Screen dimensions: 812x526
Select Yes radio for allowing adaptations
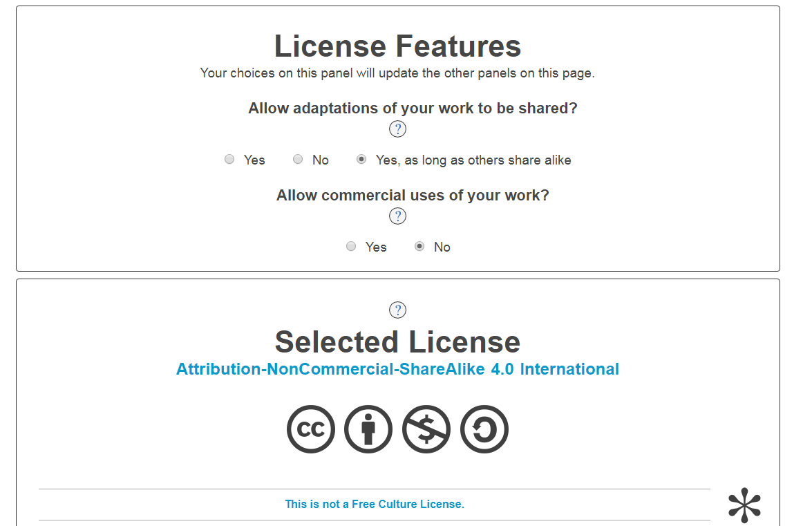(x=229, y=160)
